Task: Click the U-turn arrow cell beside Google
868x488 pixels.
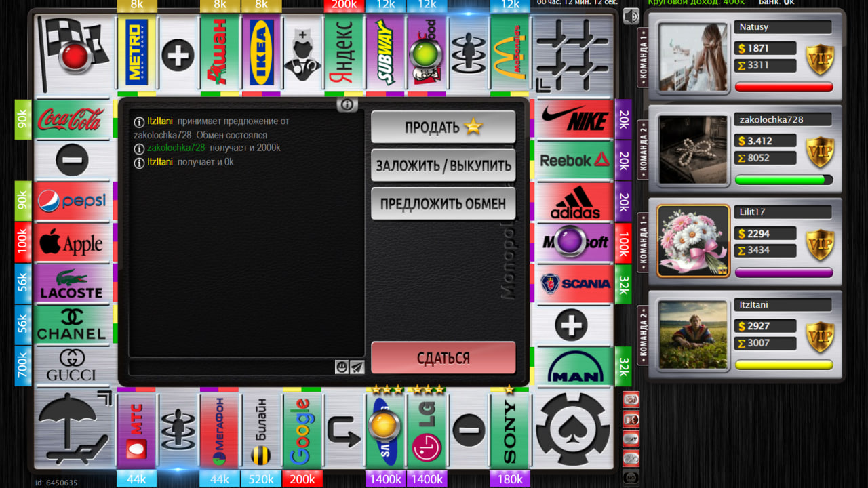Action: pos(344,430)
